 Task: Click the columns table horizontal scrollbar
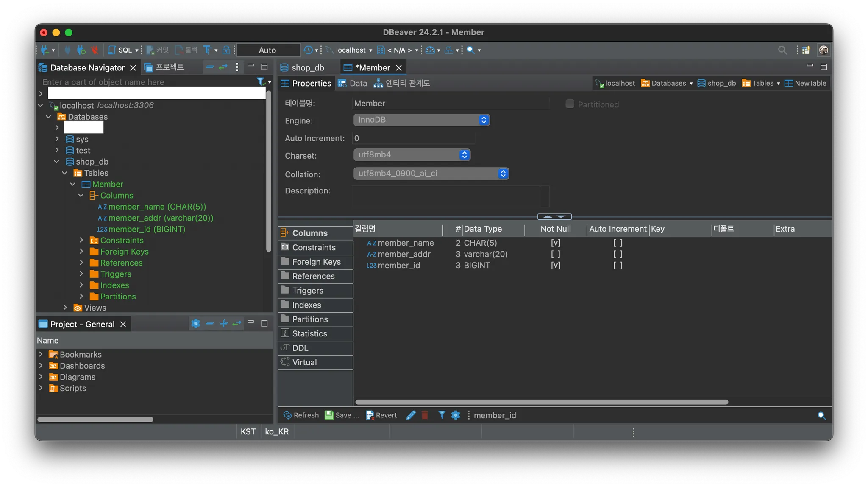[x=541, y=402]
